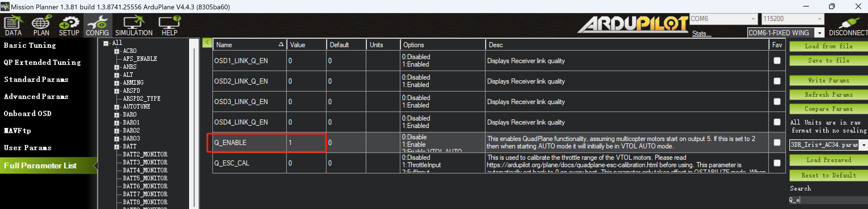Select AFS_ENABLE in the tree
868x209 pixels.
click(140, 59)
